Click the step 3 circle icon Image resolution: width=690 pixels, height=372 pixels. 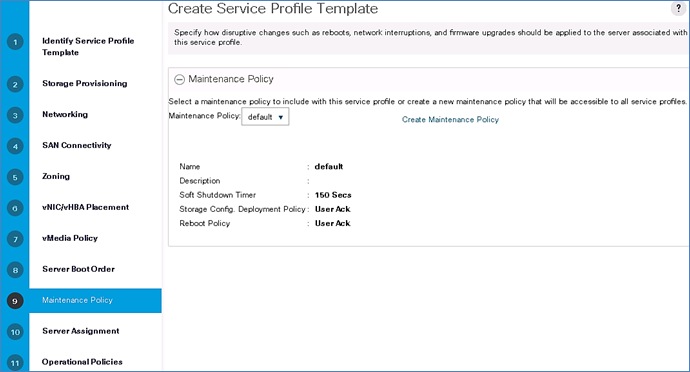(x=15, y=115)
